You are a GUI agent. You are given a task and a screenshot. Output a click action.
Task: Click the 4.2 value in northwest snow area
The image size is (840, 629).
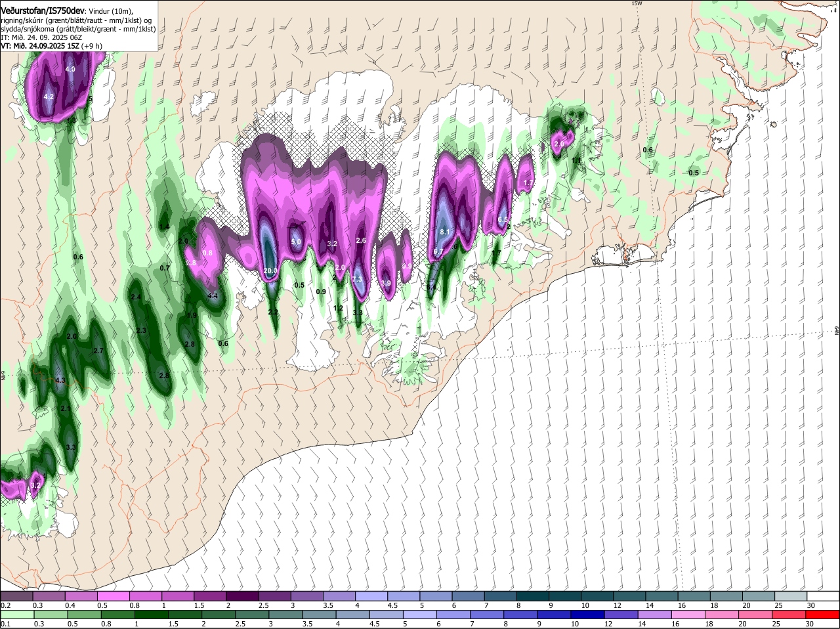click(49, 97)
